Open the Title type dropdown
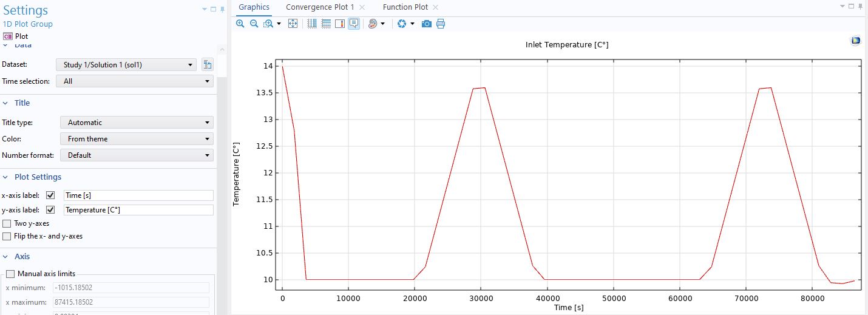 (137, 123)
